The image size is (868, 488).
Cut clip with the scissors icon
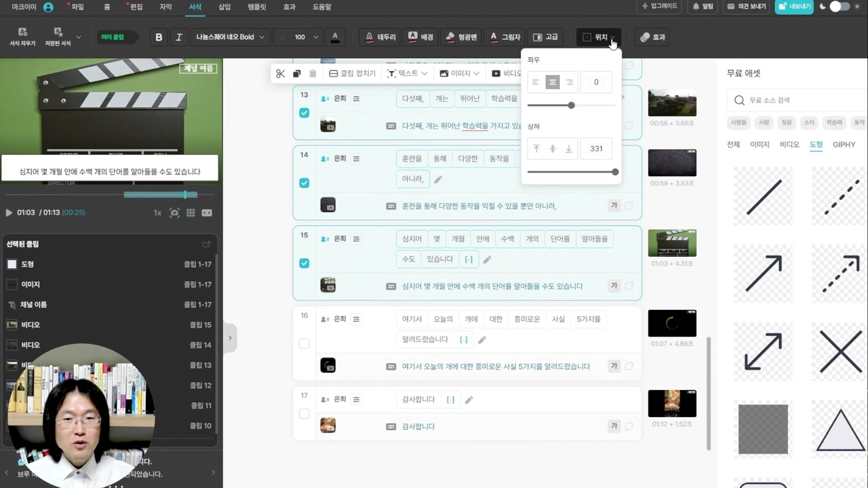(x=280, y=74)
